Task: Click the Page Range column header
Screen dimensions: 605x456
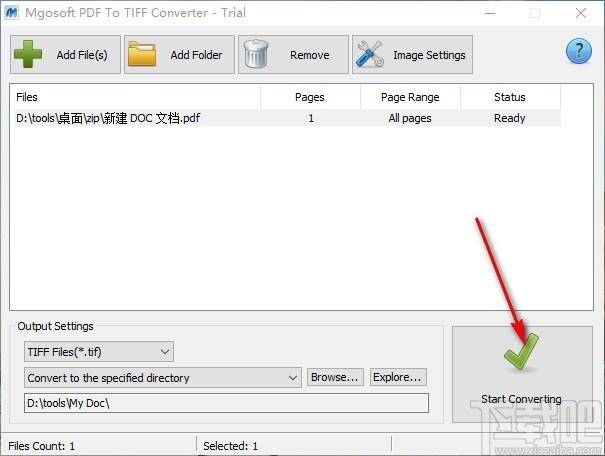Action: click(410, 97)
